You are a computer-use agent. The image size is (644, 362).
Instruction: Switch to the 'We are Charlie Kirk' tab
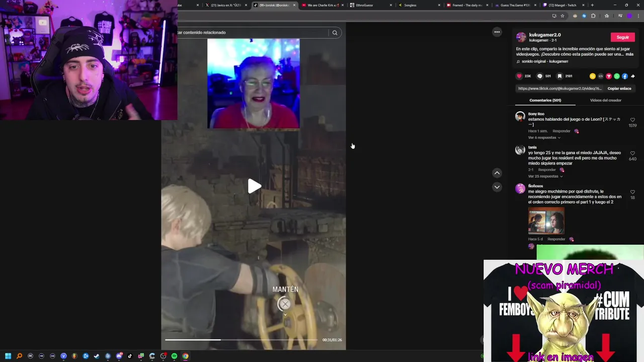(x=323, y=5)
